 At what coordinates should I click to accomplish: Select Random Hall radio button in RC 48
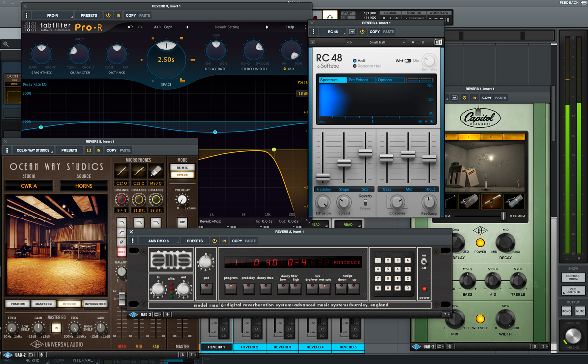click(355, 66)
